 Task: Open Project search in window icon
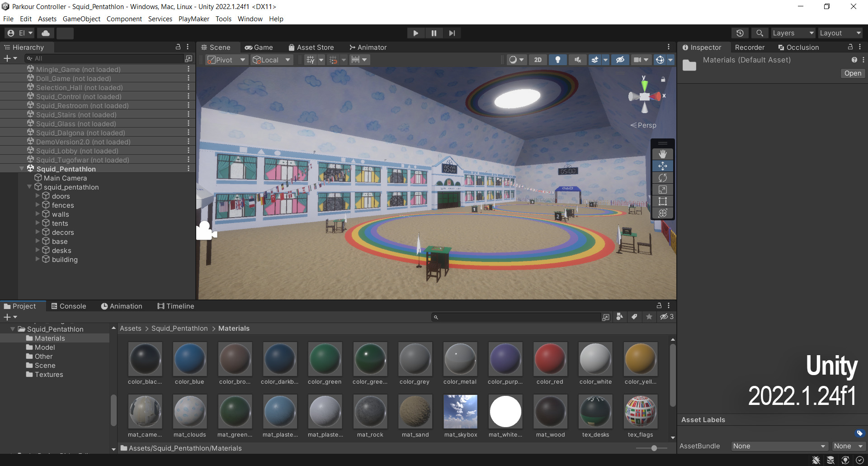pyautogui.click(x=606, y=317)
